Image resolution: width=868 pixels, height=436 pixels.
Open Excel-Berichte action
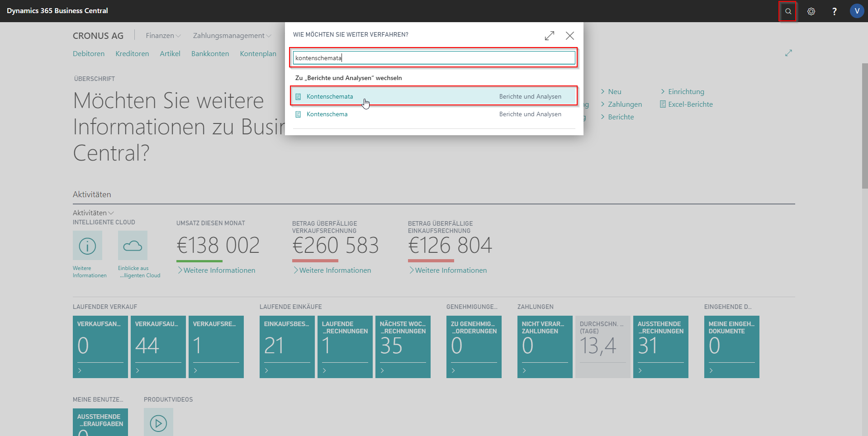pyautogui.click(x=687, y=104)
